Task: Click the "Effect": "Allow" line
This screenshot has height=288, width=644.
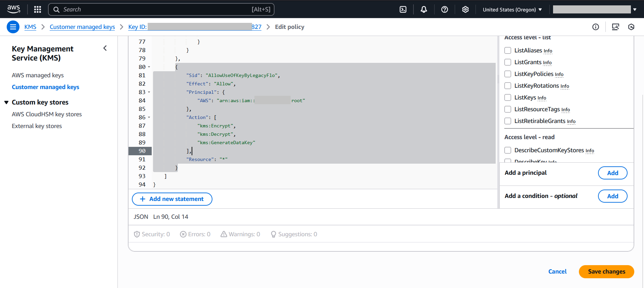Action: point(211,84)
